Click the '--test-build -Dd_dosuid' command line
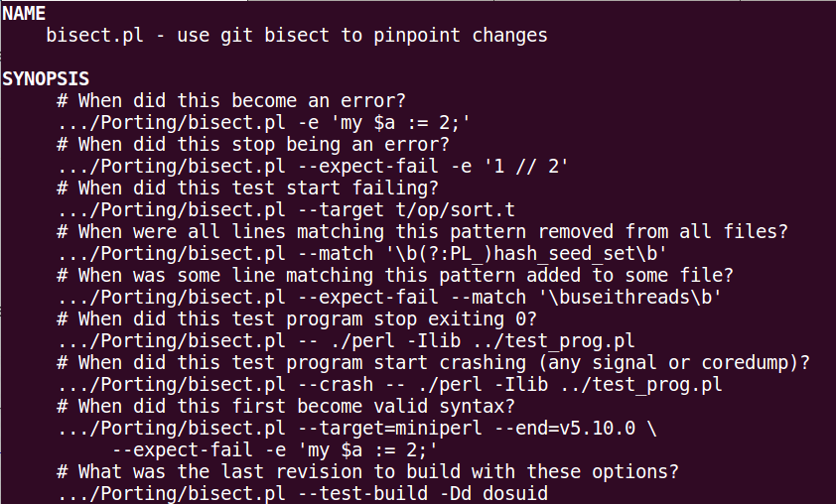The image size is (836, 504). tap(302, 493)
